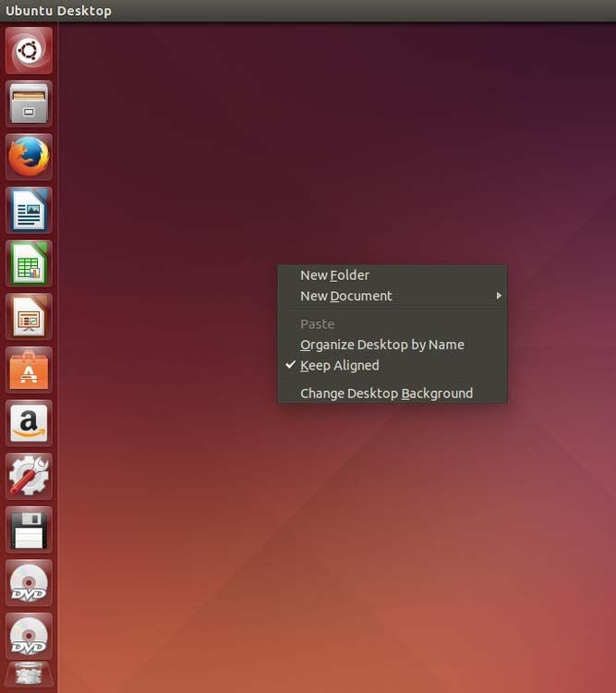Viewport: 616px width, 693px height.
Task: Open LibreOffice Calc spreadsheet
Action: pos(29,263)
